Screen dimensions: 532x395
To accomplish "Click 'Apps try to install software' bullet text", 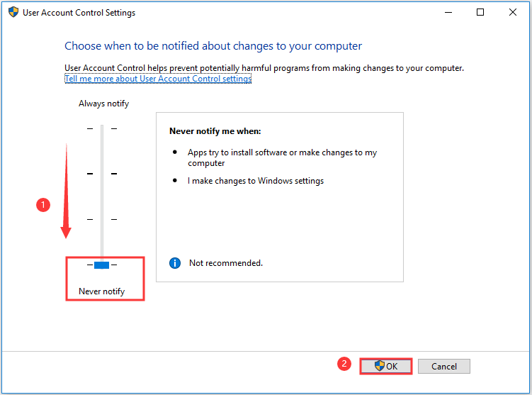I will pyautogui.click(x=282, y=157).
